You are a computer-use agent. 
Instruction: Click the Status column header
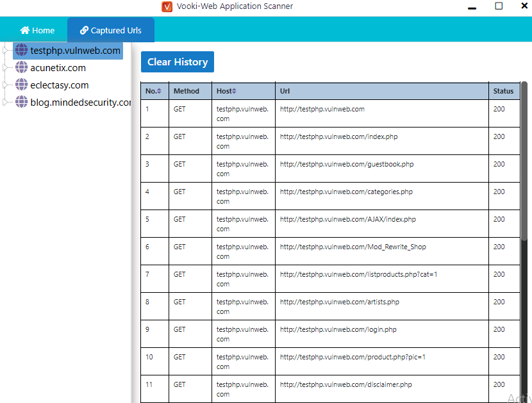[504, 91]
